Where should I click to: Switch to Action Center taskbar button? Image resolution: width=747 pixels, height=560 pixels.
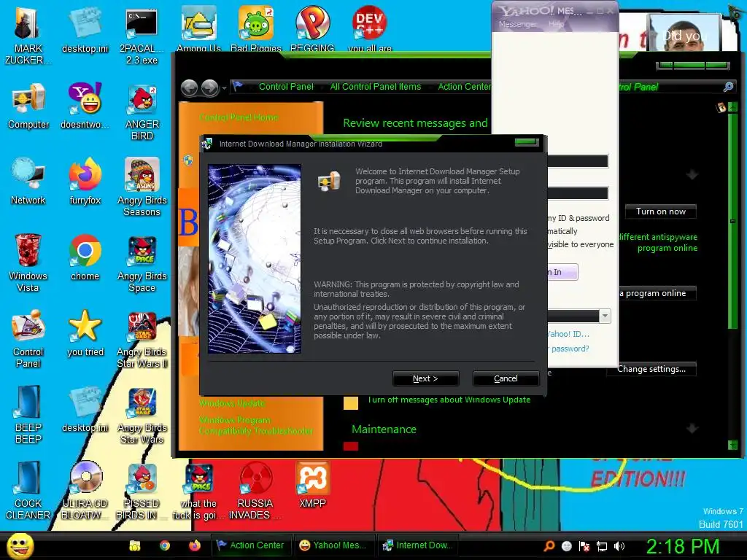249,545
